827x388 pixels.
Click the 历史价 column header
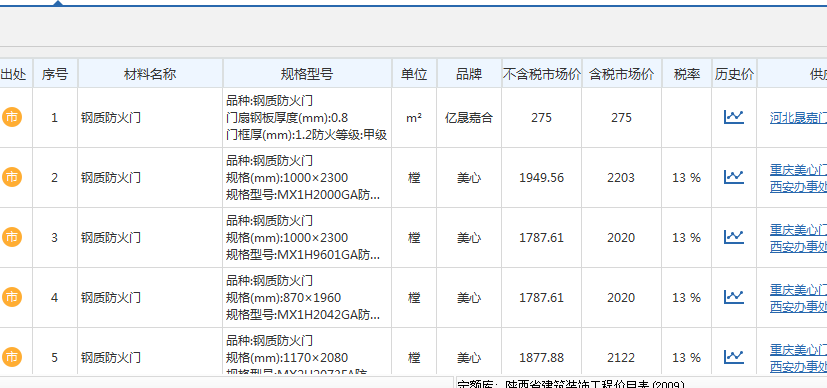point(734,74)
